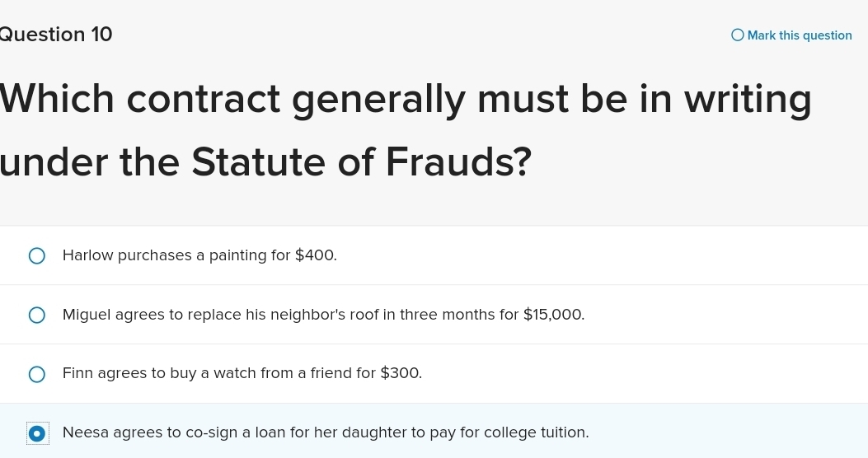Toggle the Mark this question circle
This screenshot has width=868, height=458.
(x=737, y=35)
